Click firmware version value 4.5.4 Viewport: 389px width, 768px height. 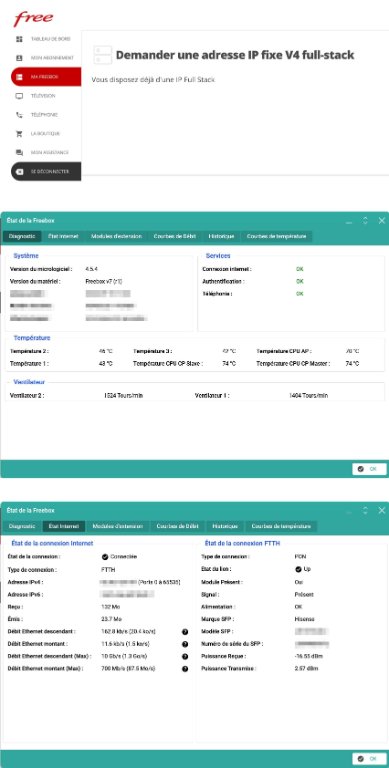point(92,269)
